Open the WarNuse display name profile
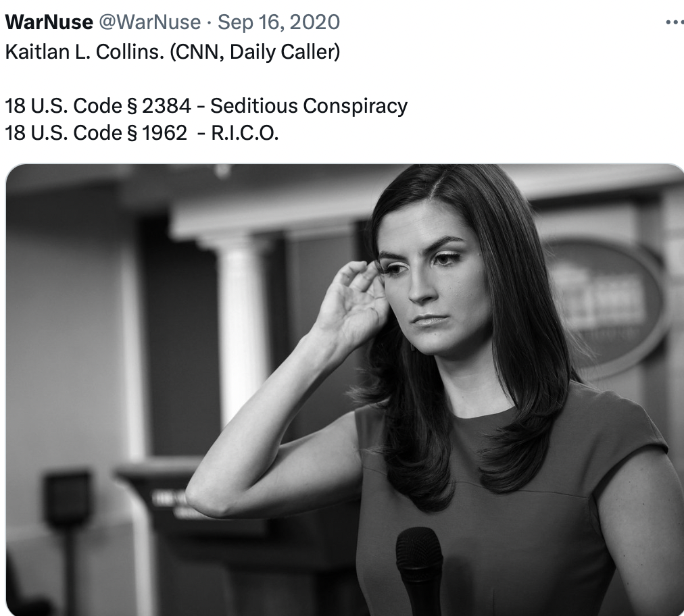Image resolution: width=684 pixels, height=616 pixels. 49,22
